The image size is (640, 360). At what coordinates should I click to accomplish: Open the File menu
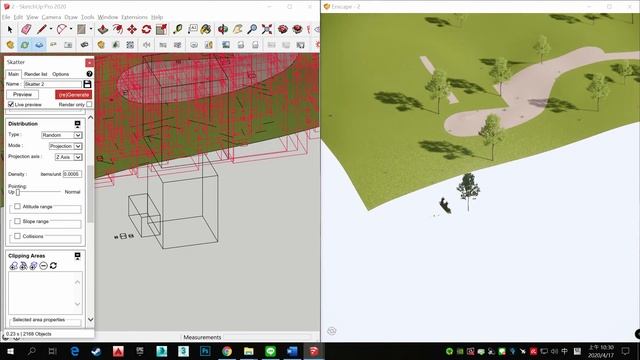click(x=6, y=17)
